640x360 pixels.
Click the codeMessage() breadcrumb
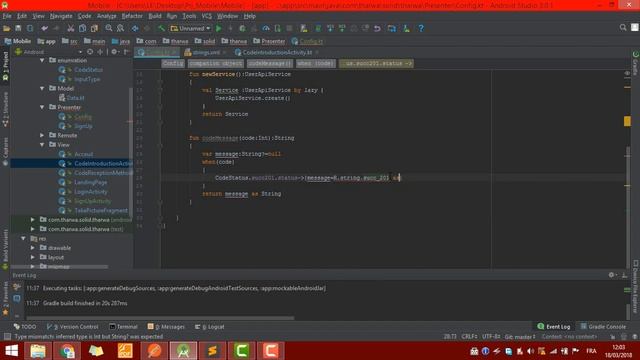[x=270, y=63]
